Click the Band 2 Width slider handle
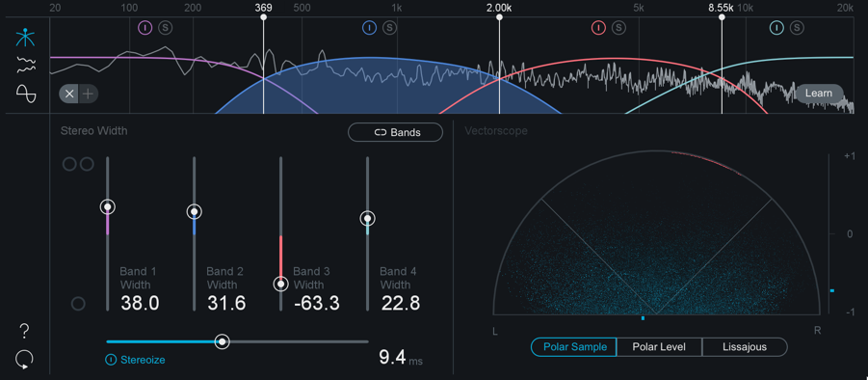 tap(195, 211)
